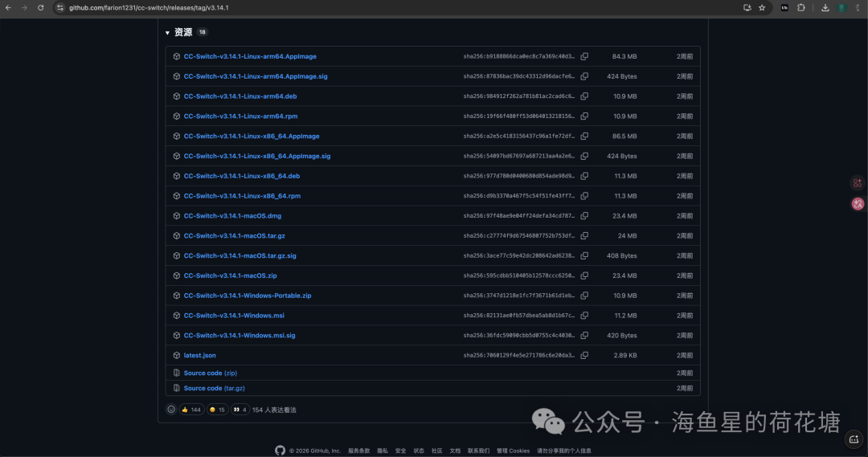
Task: Open 联系我们 footer link
Action: tap(478, 451)
